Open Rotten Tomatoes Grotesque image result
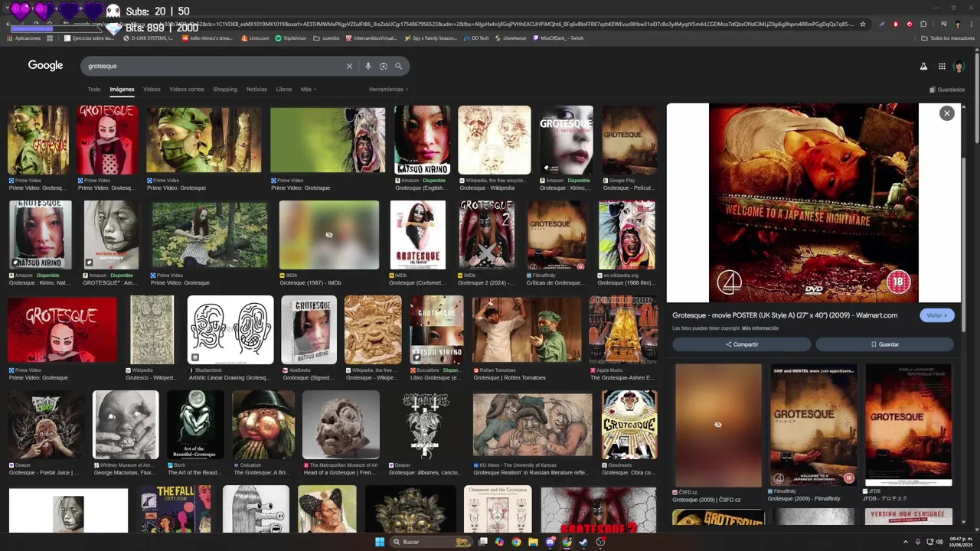Image resolution: width=980 pixels, height=551 pixels. (527, 330)
